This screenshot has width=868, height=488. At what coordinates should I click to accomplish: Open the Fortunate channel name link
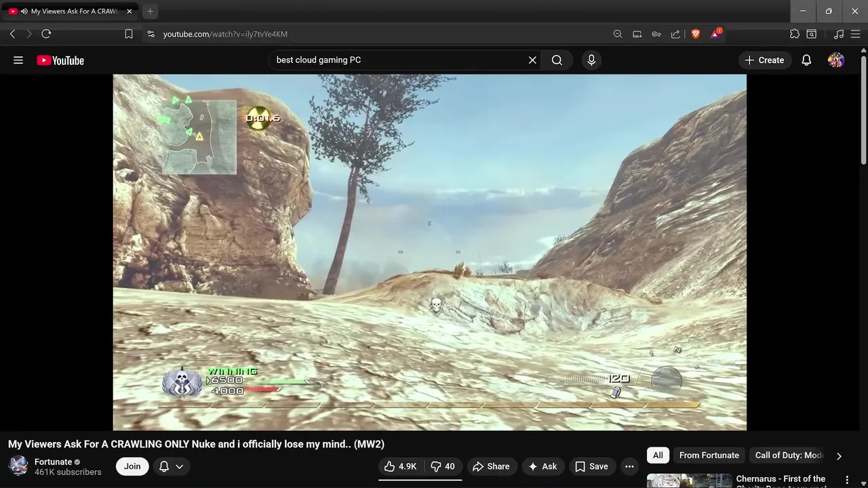click(53, 462)
